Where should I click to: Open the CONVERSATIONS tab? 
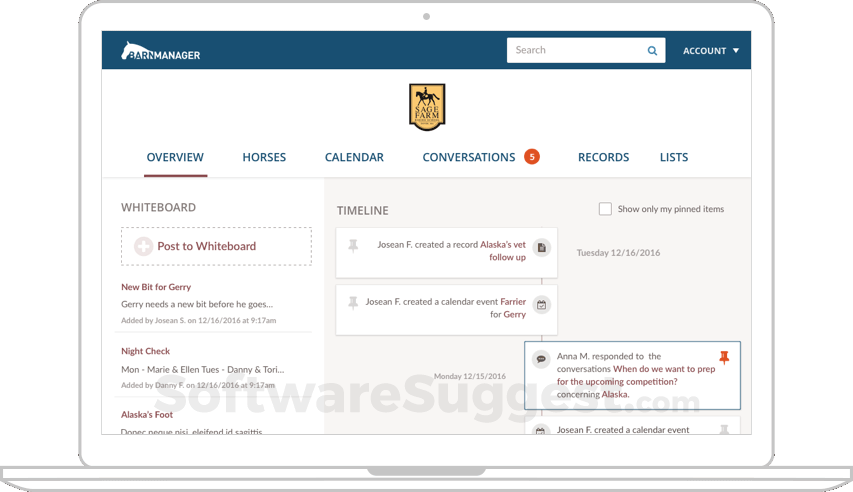(469, 157)
